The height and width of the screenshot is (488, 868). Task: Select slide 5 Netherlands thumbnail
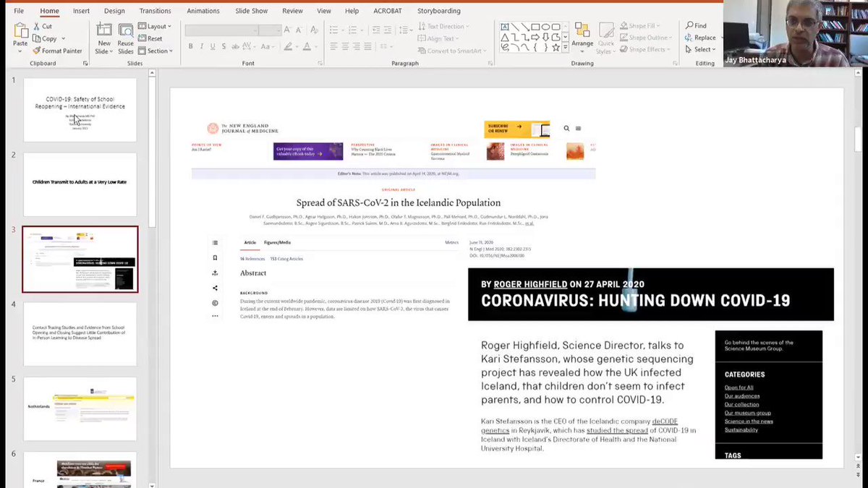pos(80,408)
